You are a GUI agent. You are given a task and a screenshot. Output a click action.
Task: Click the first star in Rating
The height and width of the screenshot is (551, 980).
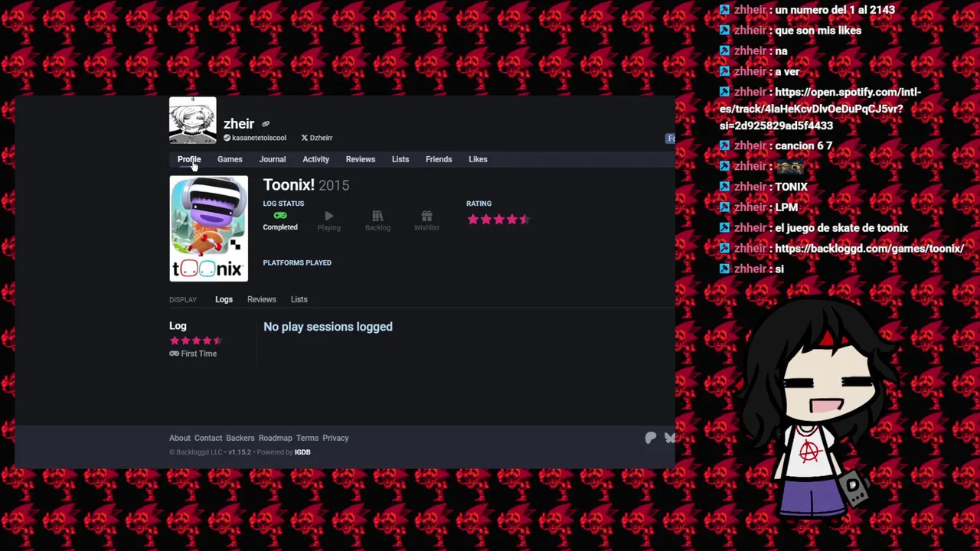point(472,220)
